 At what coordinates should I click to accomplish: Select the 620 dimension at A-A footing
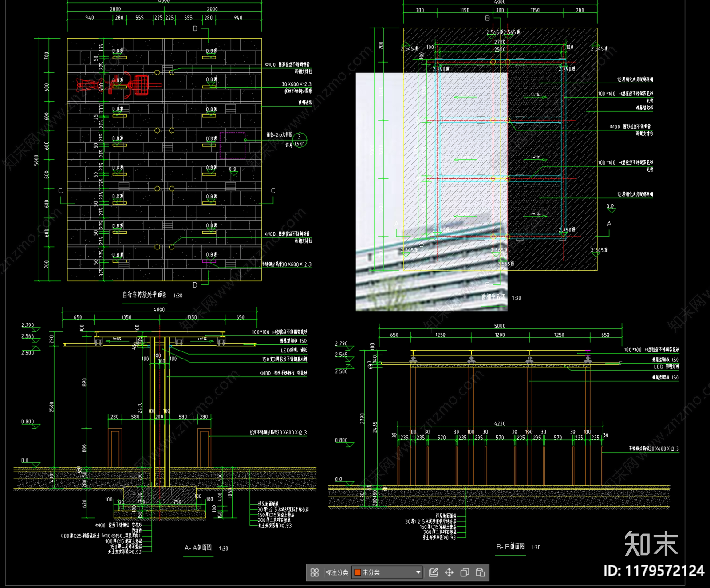tap(84, 503)
